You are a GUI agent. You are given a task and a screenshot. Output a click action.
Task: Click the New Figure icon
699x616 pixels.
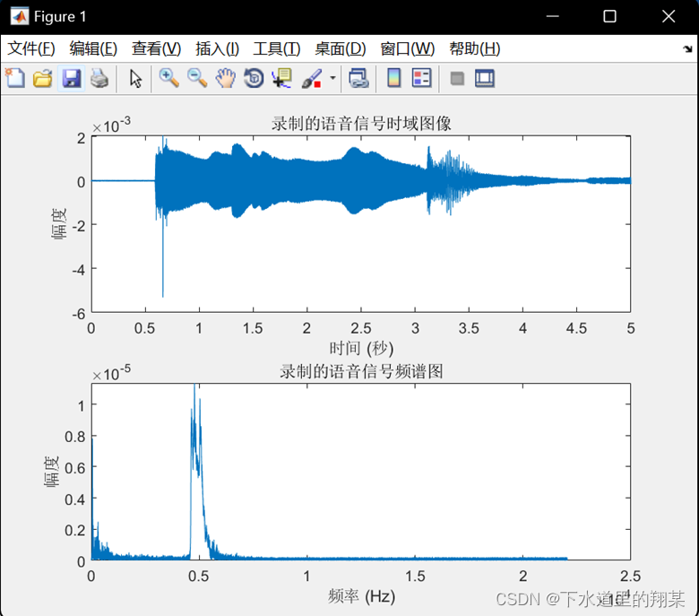pyautogui.click(x=15, y=79)
